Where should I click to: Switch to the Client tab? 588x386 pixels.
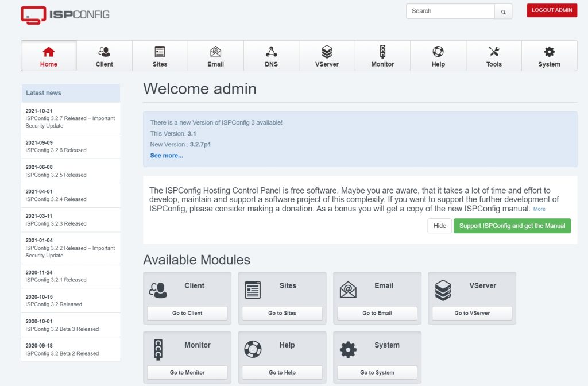(x=104, y=56)
